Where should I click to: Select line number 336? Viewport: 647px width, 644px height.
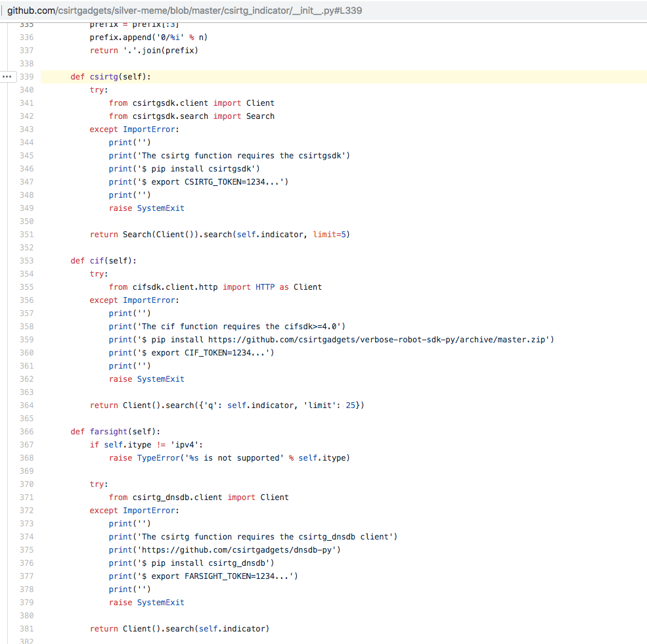tap(27, 37)
